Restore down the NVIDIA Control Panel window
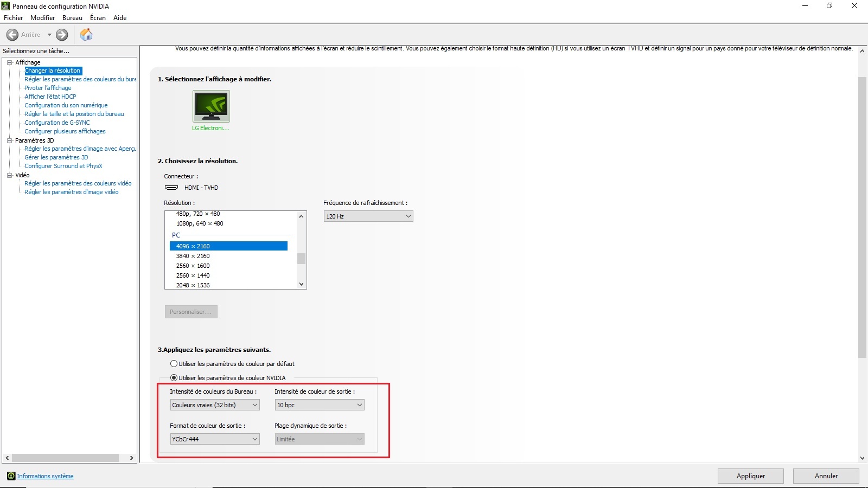 click(829, 6)
